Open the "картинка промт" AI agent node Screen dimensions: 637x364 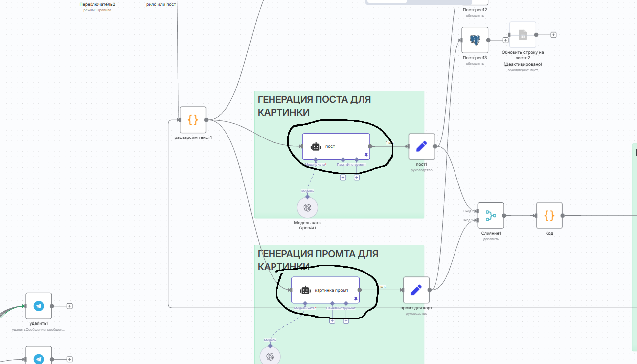click(325, 290)
